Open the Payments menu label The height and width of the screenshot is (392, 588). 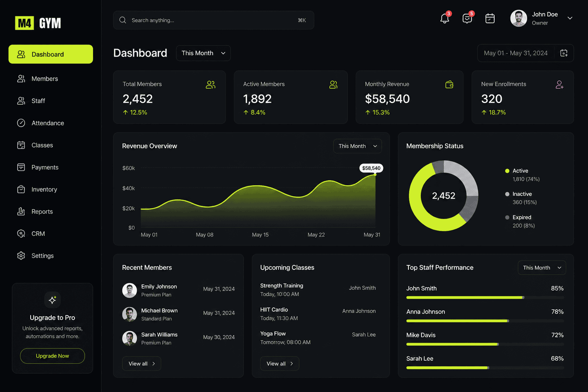coord(45,167)
